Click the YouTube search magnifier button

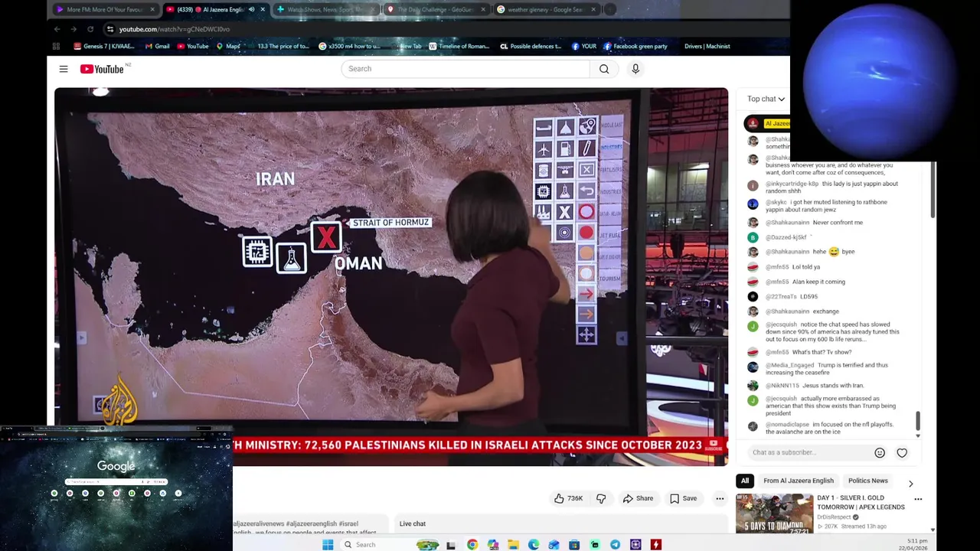[604, 69]
